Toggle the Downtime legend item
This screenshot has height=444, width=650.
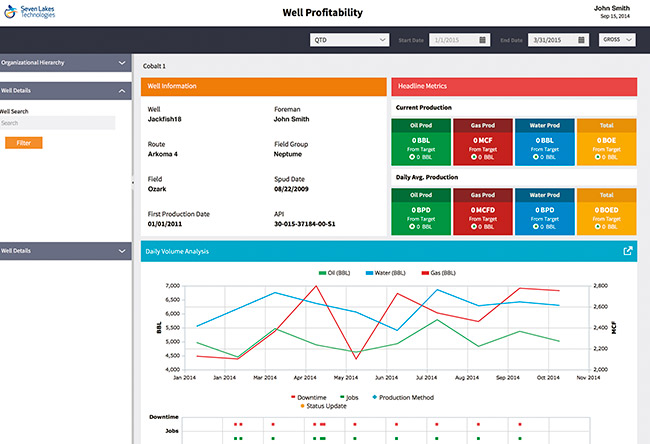pyautogui.click(x=308, y=397)
